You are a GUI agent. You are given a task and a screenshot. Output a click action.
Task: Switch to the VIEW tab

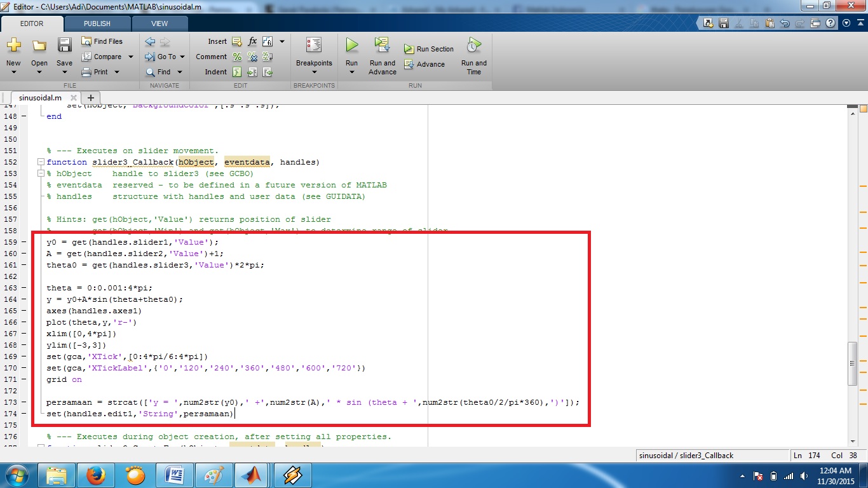pos(159,24)
